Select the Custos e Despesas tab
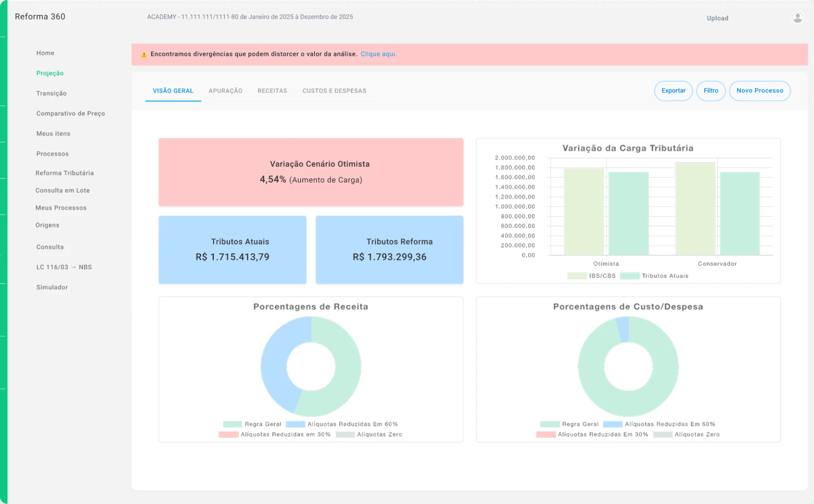This screenshot has height=504, width=814. tap(334, 91)
